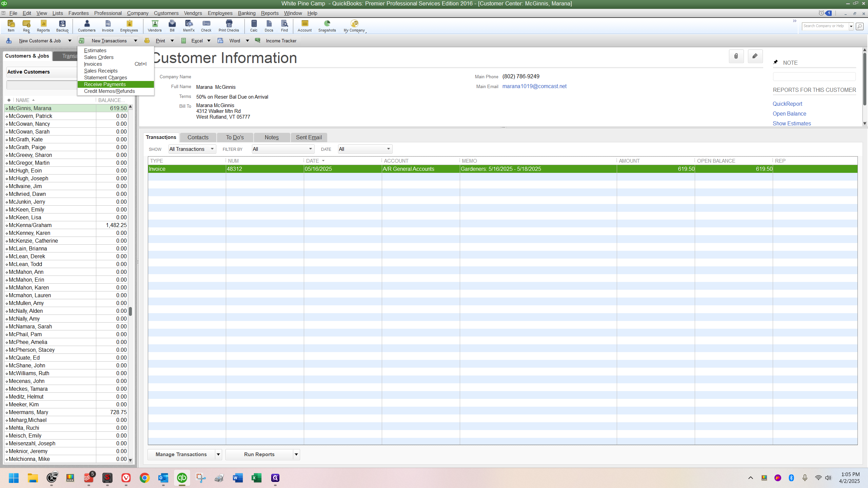Open Word from the taskbar

pyautogui.click(x=238, y=478)
